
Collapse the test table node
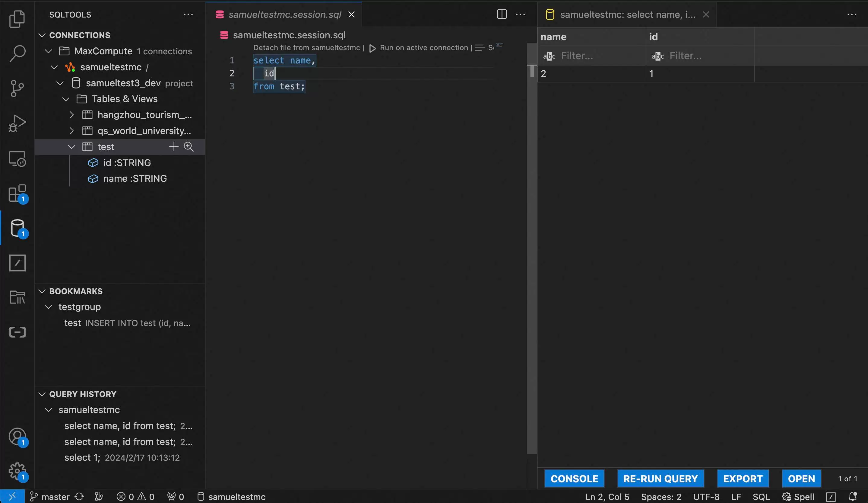coord(71,147)
